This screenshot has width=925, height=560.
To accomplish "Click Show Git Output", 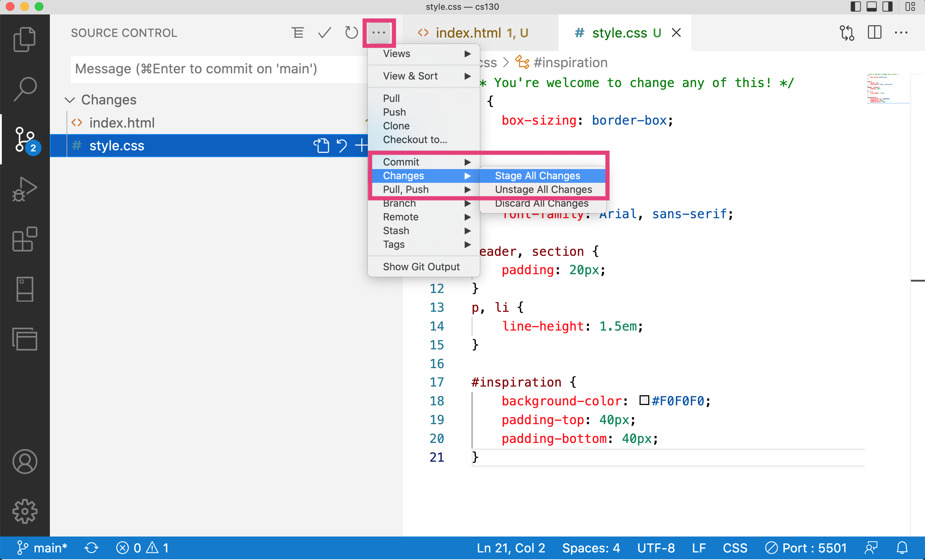I will [x=421, y=267].
